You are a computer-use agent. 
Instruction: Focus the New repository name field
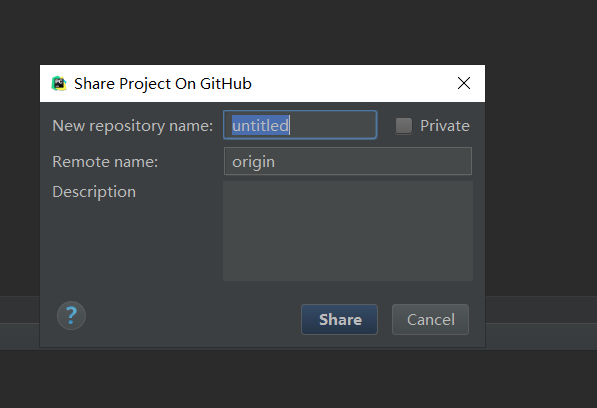300,125
